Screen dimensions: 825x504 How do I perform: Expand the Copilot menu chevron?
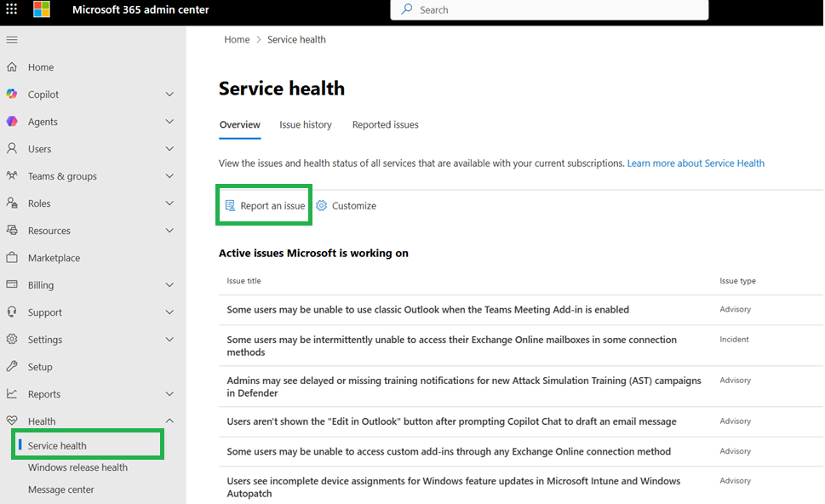coord(169,94)
